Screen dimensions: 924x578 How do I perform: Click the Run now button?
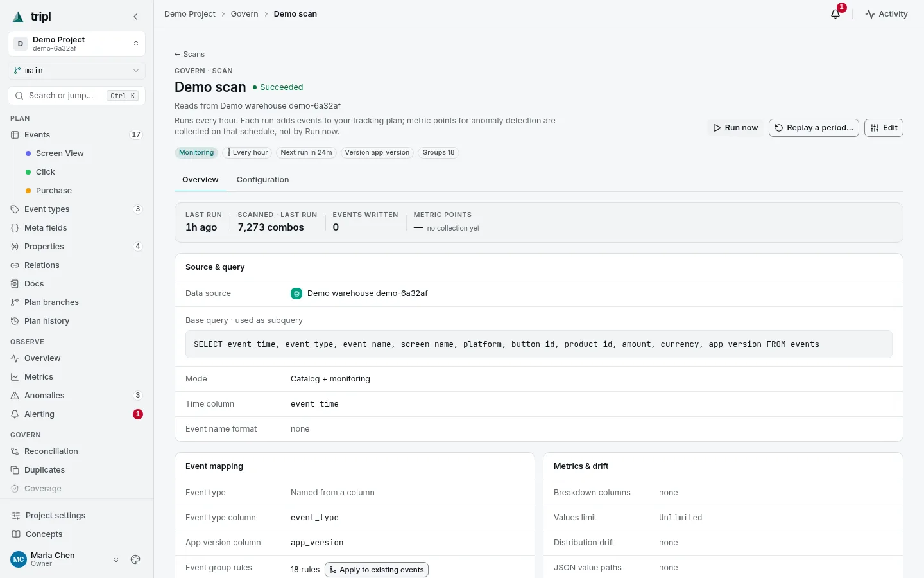[735, 128]
